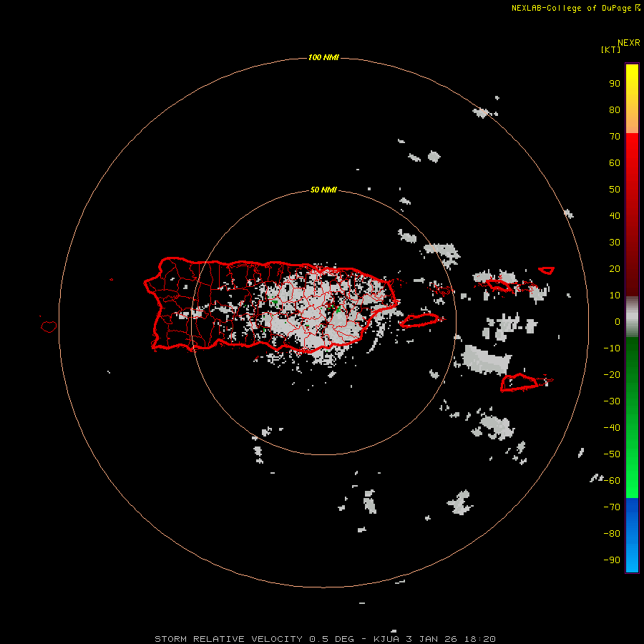This screenshot has width=644, height=644.
Task: Click the NEXLAB-College of DuPage credit text
Action: pos(572,8)
